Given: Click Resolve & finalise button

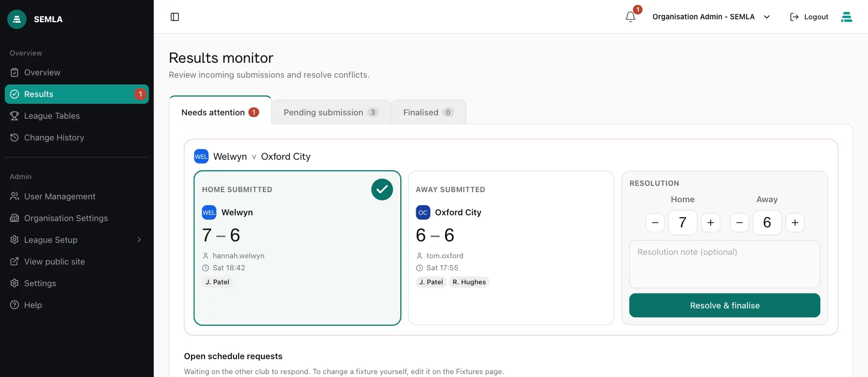Looking at the screenshot, I should (725, 306).
